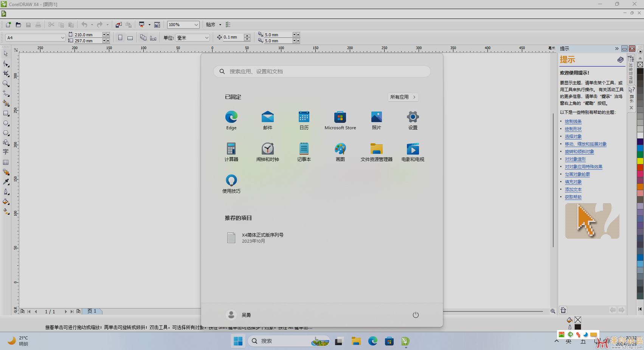The height and width of the screenshot is (350, 644).
Task: Open the 画图 app in Start menu
Action: coord(340,152)
